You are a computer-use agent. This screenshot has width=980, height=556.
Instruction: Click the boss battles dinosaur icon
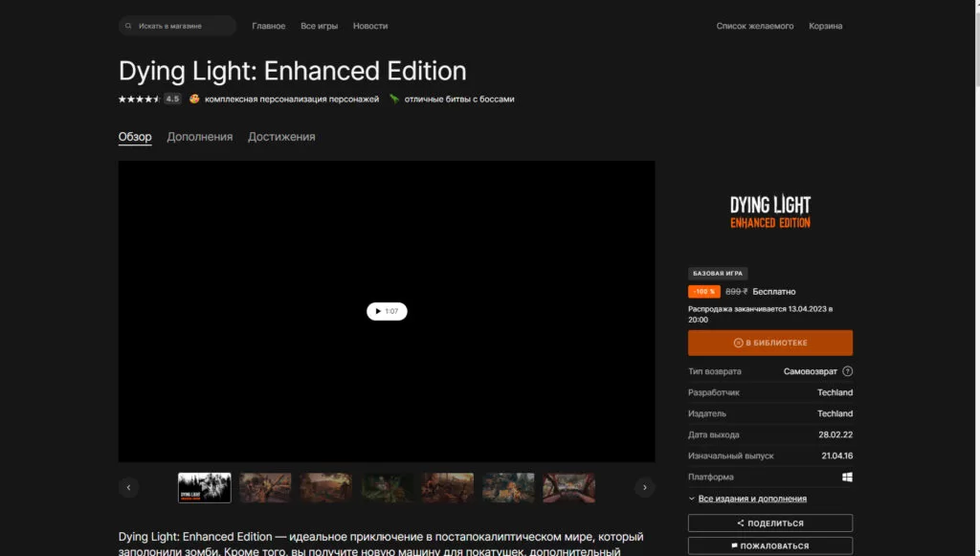click(393, 99)
